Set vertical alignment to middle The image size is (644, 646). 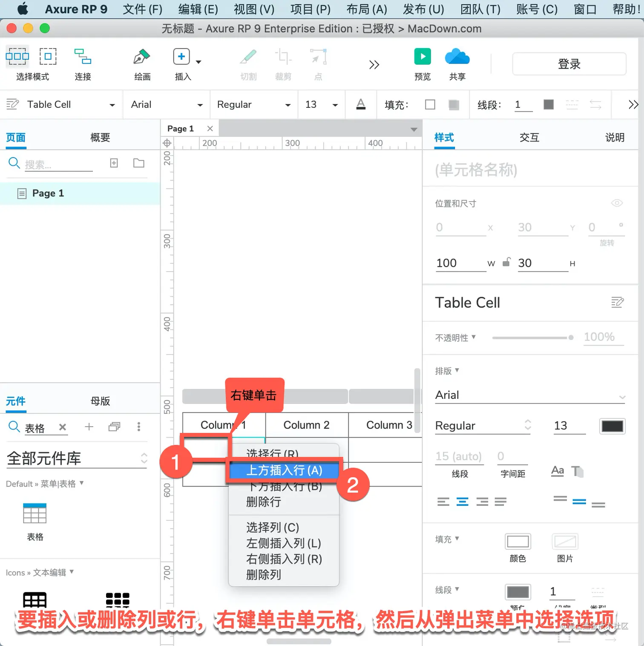pyautogui.click(x=579, y=502)
